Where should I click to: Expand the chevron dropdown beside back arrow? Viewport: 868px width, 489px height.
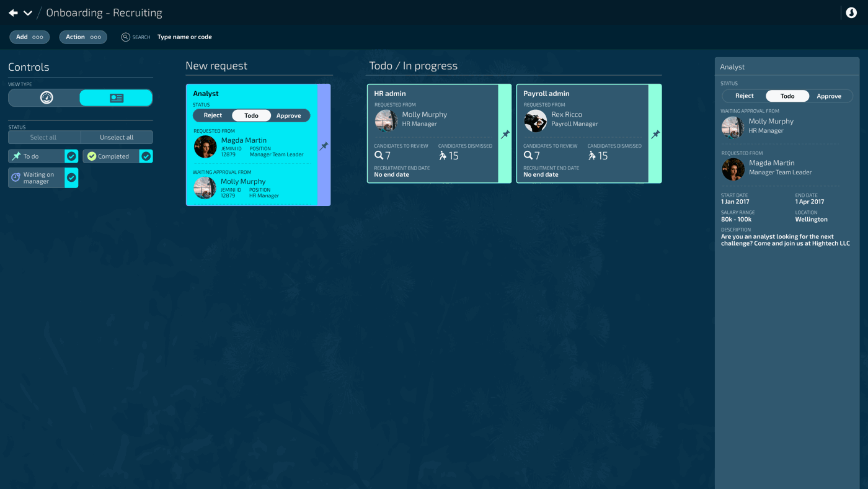[28, 13]
